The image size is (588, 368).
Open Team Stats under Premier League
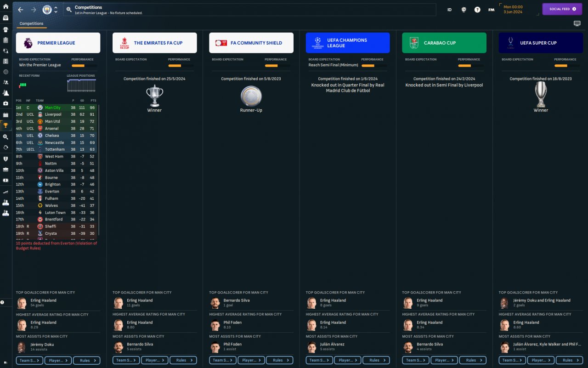[29, 360]
